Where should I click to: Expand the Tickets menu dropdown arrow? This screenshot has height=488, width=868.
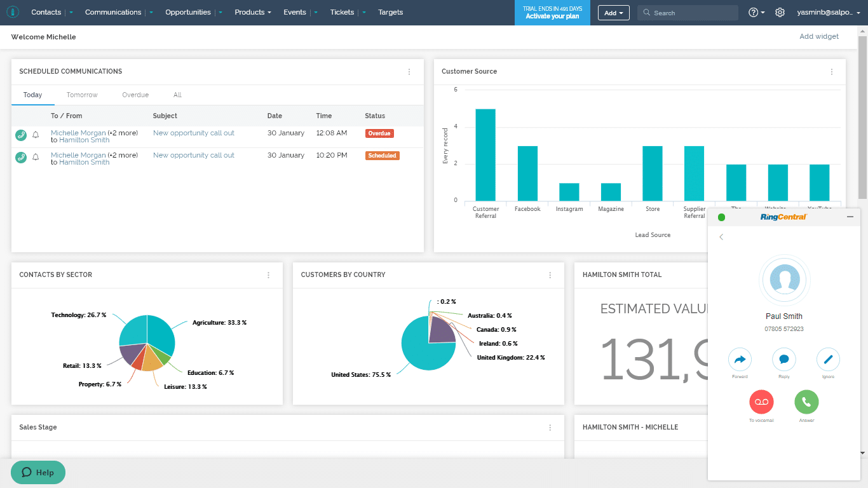(363, 13)
